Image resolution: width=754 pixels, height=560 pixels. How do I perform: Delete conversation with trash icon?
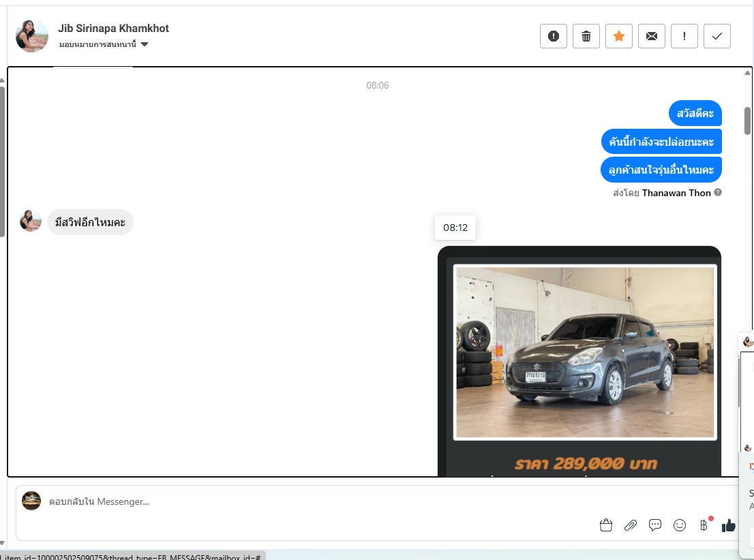(586, 36)
